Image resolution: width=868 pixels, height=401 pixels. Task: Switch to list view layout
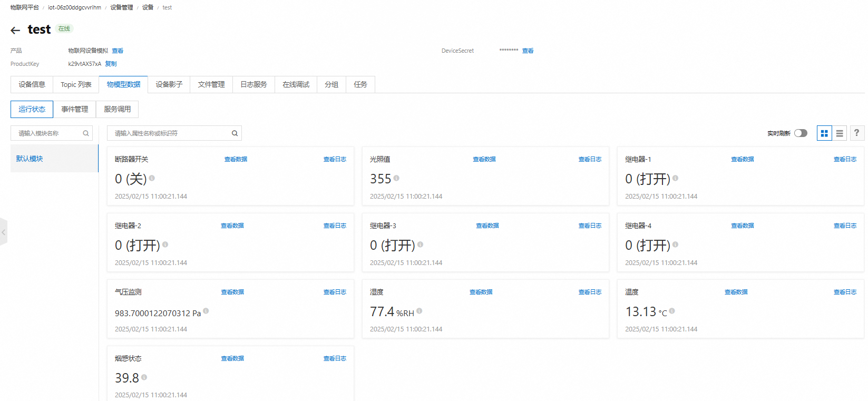(840, 133)
